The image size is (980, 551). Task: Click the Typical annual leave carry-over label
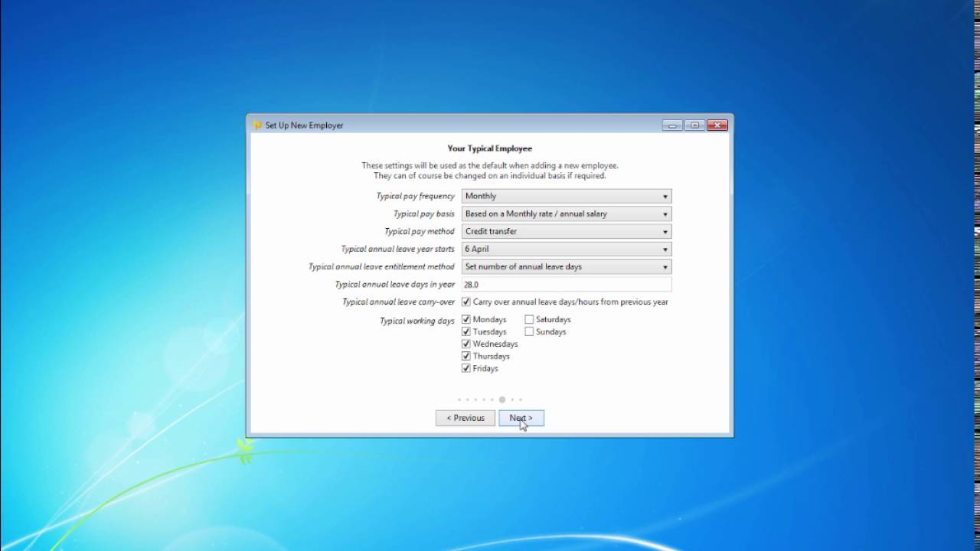399,302
